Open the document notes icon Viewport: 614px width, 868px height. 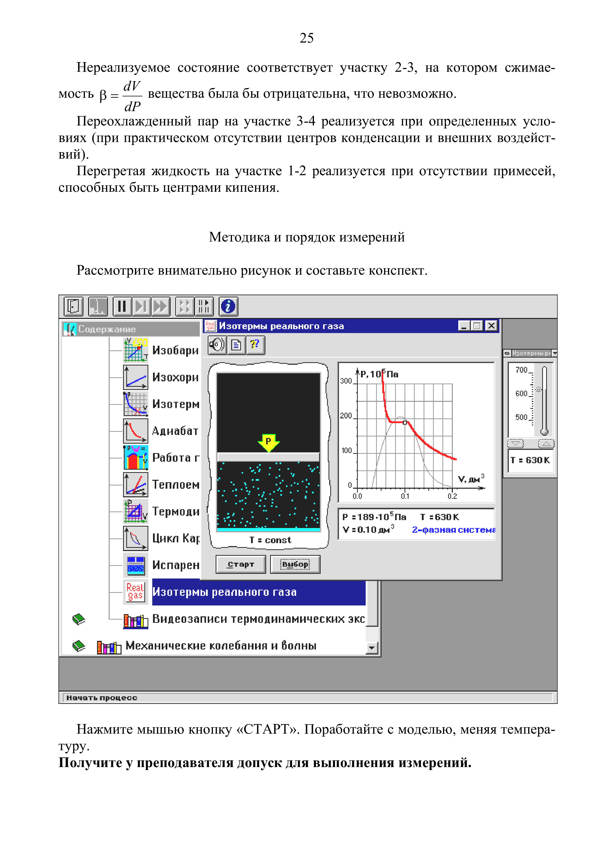click(x=236, y=345)
